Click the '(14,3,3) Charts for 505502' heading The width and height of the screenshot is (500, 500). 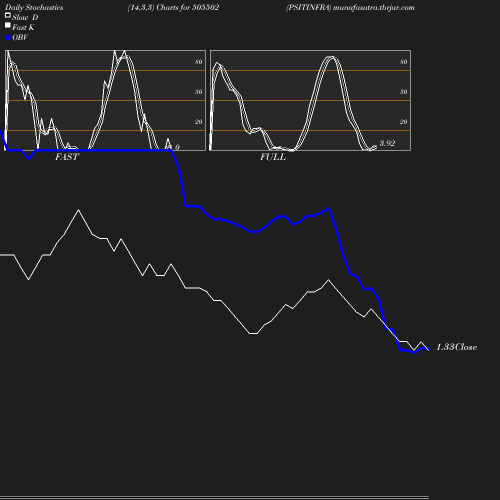point(173,8)
